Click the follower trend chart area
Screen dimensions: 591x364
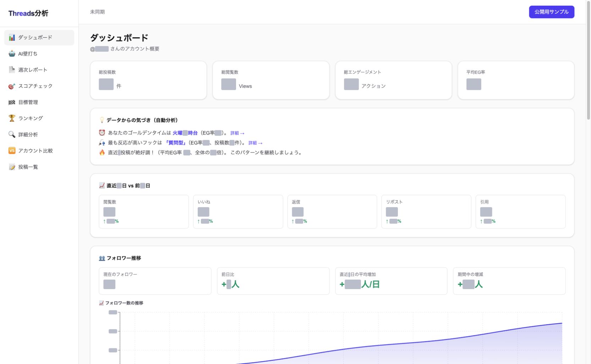coord(341,338)
